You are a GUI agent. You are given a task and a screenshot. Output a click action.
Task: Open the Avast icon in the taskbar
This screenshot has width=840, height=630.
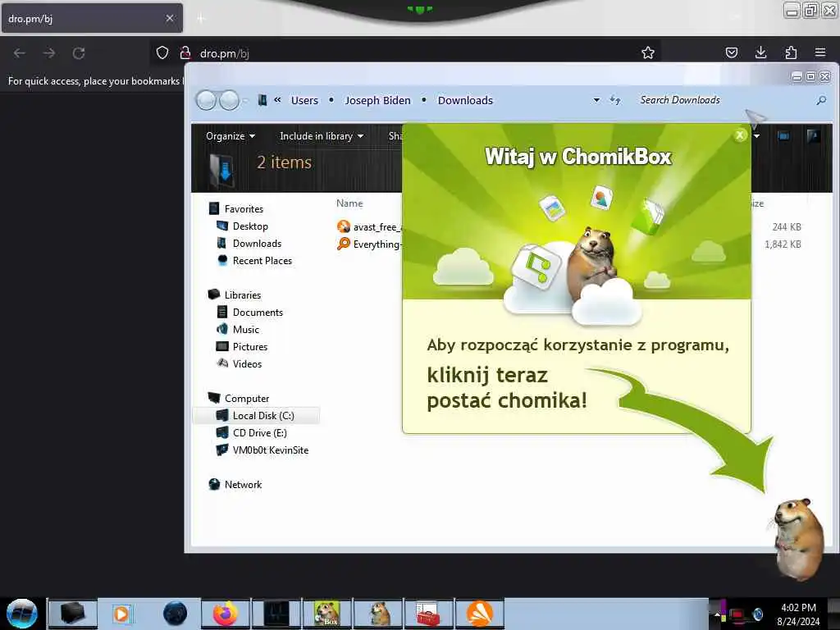(x=479, y=614)
